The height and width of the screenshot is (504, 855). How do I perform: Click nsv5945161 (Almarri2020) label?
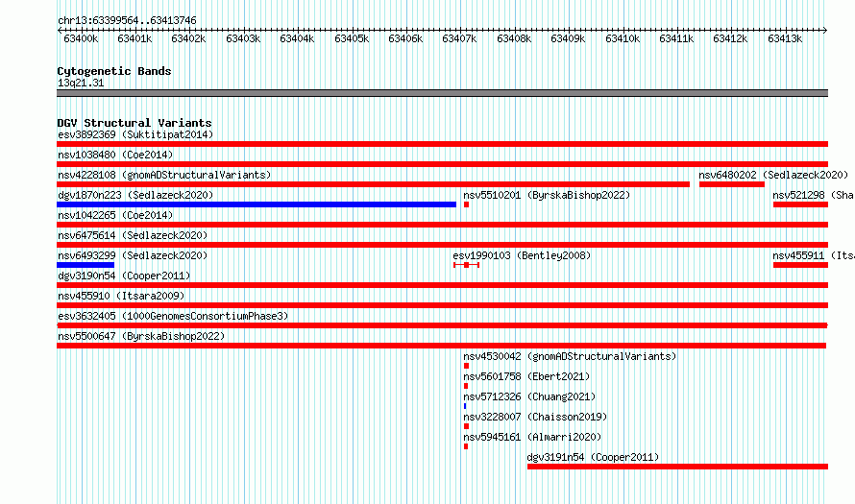point(532,437)
